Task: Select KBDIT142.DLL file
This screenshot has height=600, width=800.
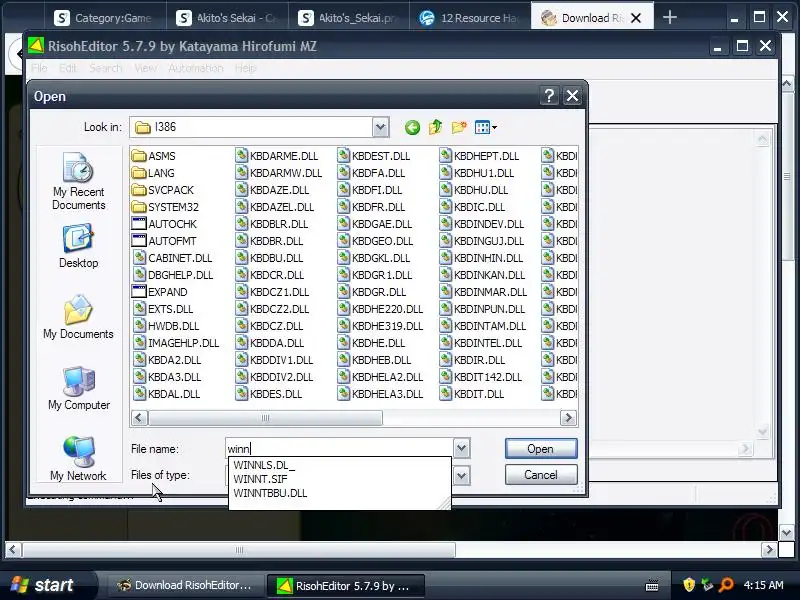Action: tap(481, 377)
